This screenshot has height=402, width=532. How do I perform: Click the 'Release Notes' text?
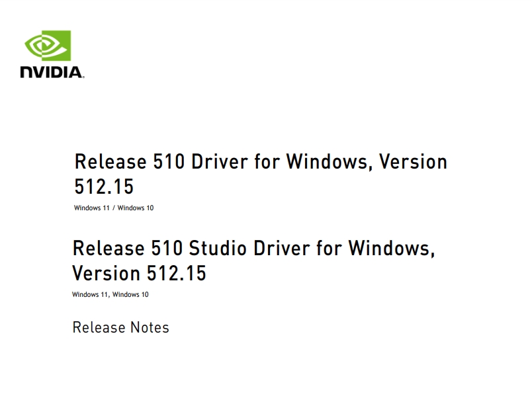tap(121, 327)
